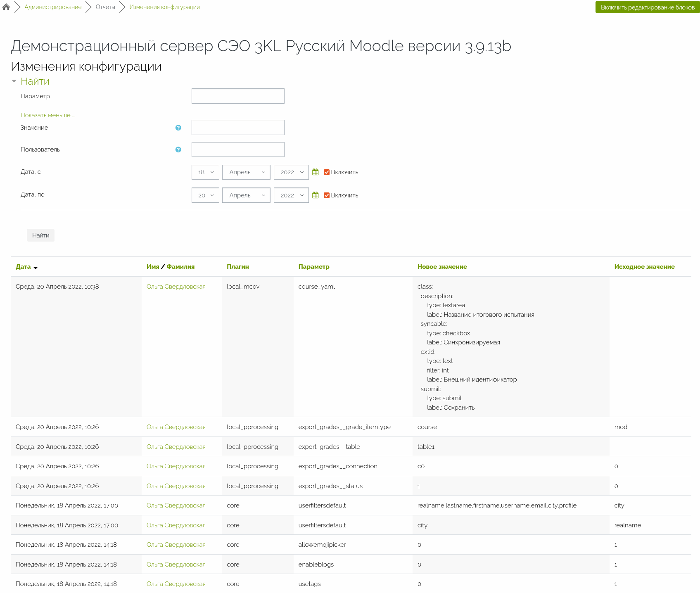Viewport: 700px width, 593px height.
Task: Uncheck Включить for the start date
Action: [x=327, y=172]
